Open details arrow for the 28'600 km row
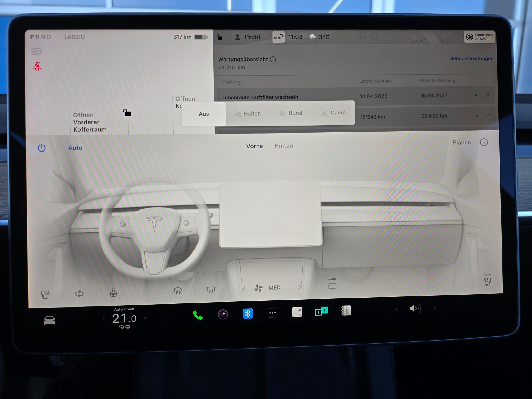This screenshot has width=532, height=399. [487, 115]
